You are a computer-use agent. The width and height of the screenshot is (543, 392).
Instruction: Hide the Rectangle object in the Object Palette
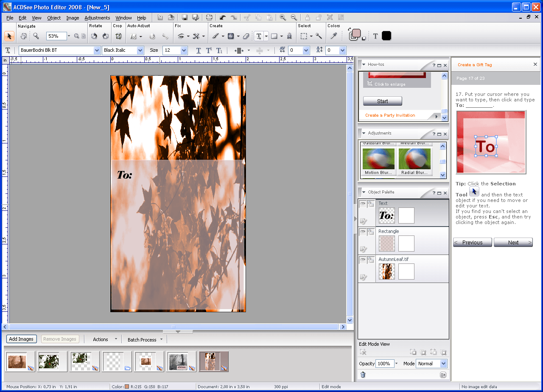coord(362,231)
